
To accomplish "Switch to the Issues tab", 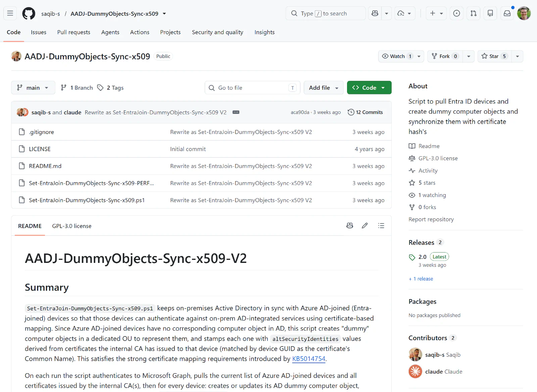I will pyautogui.click(x=39, y=32).
